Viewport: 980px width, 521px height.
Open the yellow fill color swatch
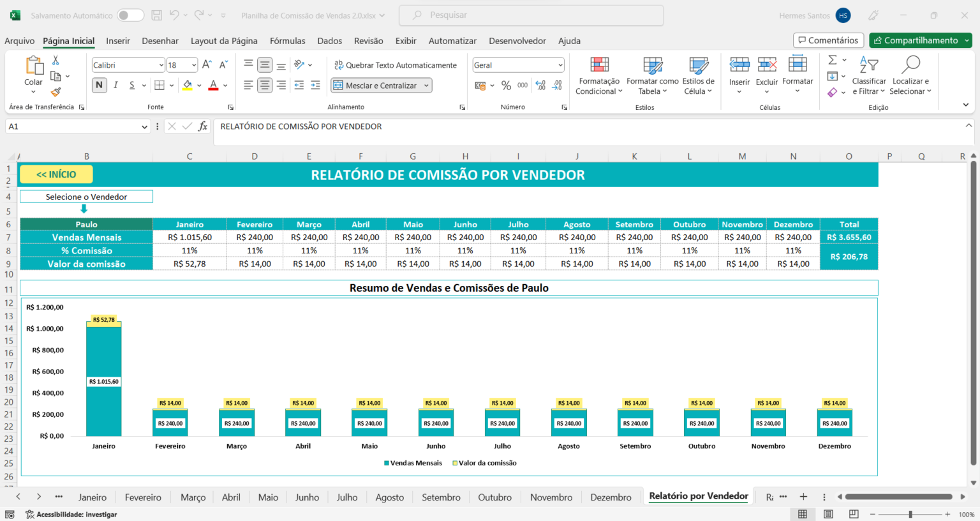[188, 85]
